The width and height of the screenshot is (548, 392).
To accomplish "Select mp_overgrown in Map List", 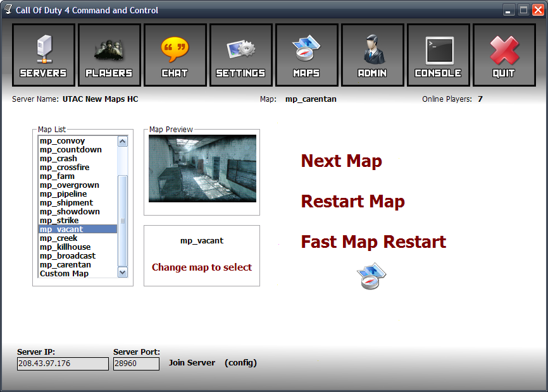I will point(78,185).
